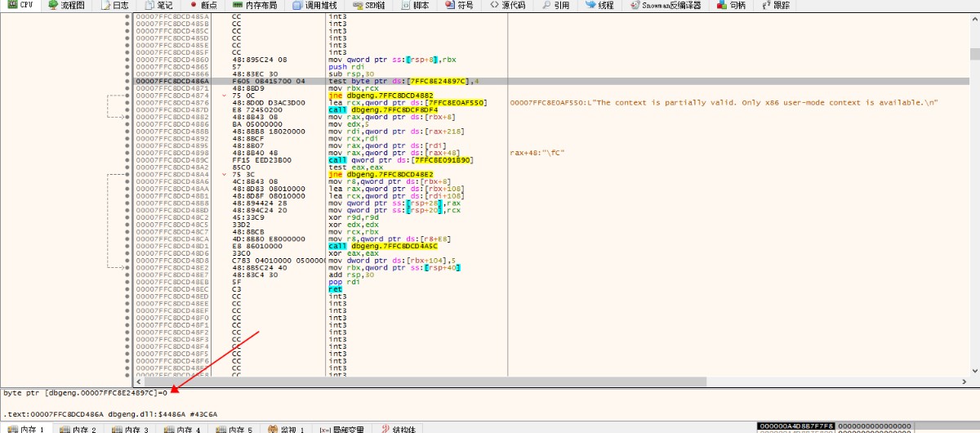Image resolution: width=980 pixels, height=433 pixels.
Task: Select the 内存 3 dump tab
Action: 131,428
